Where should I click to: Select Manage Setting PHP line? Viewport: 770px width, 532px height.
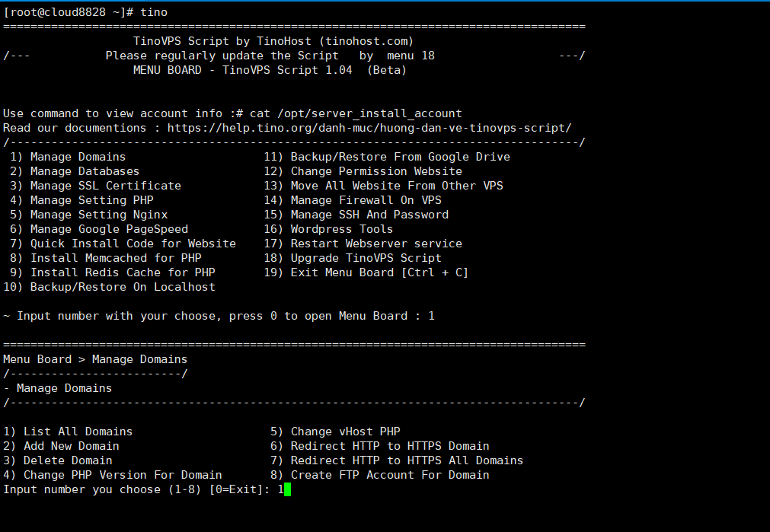[81, 200]
